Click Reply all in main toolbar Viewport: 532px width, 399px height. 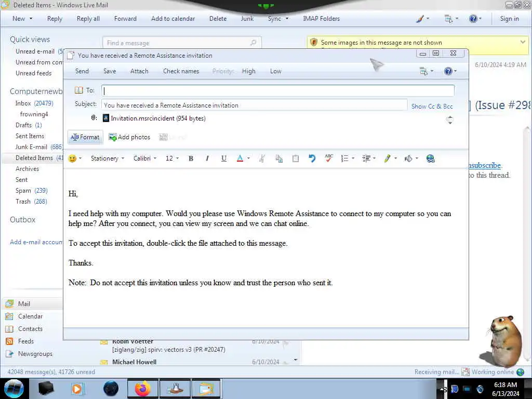click(x=88, y=19)
